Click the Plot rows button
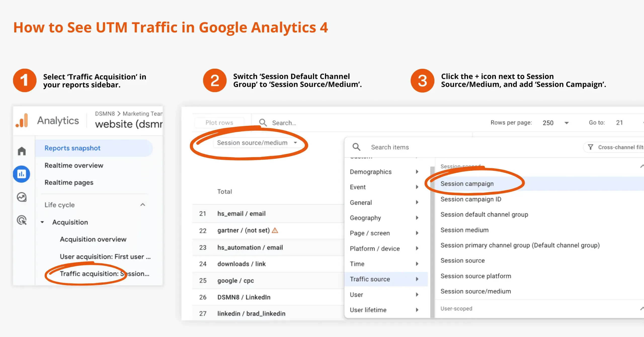 coord(219,123)
